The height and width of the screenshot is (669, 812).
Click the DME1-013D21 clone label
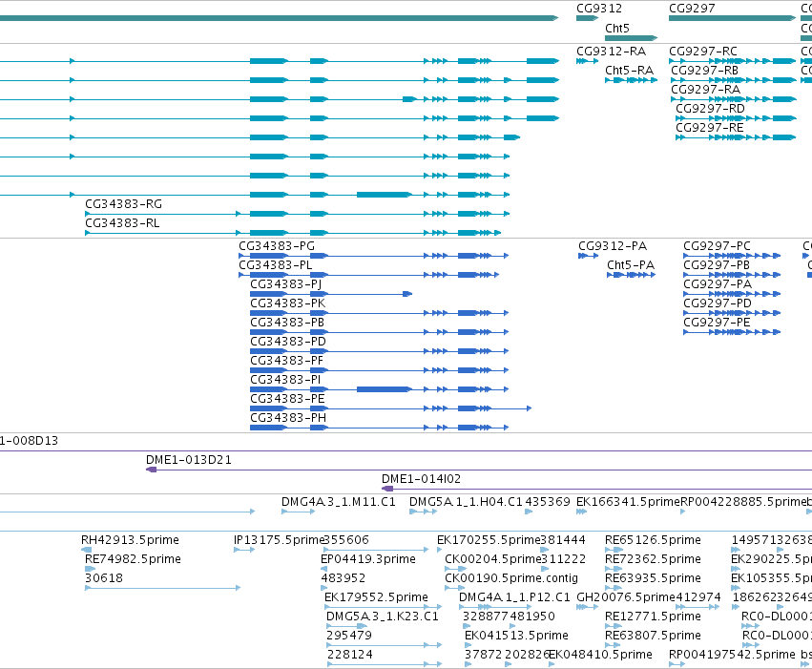(x=189, y=460)
